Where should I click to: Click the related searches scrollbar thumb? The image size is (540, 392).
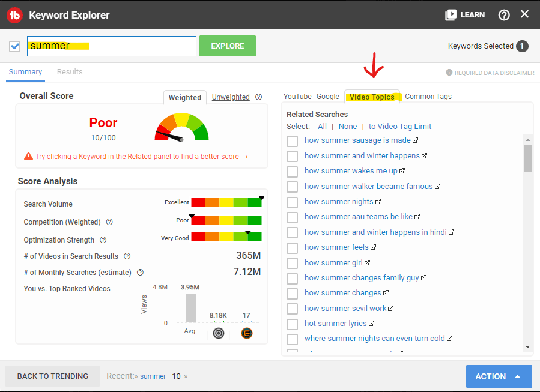(527, 158)
